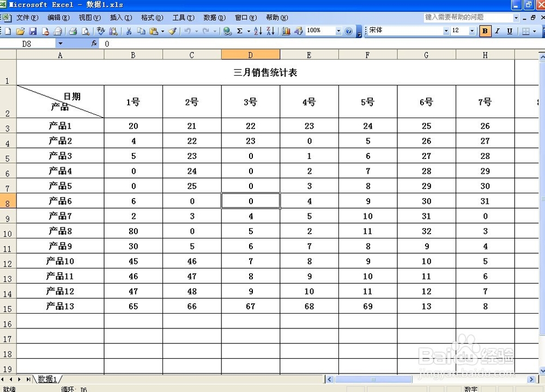Viewport: 545px width, 392px height.
Task: Toggle Bold formatting off
Action: [x=485, y=31]
